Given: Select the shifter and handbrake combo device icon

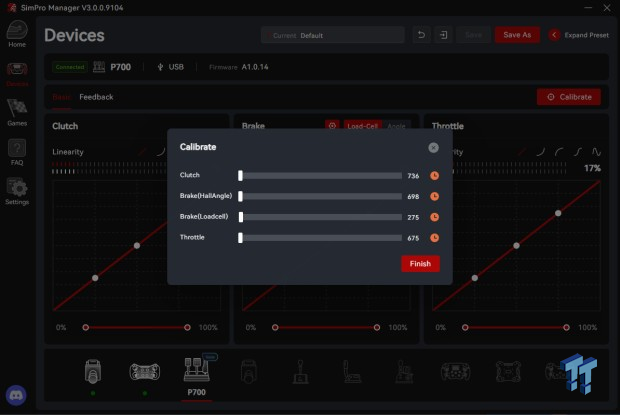Looking at the screenshot, I should [404, 372].
